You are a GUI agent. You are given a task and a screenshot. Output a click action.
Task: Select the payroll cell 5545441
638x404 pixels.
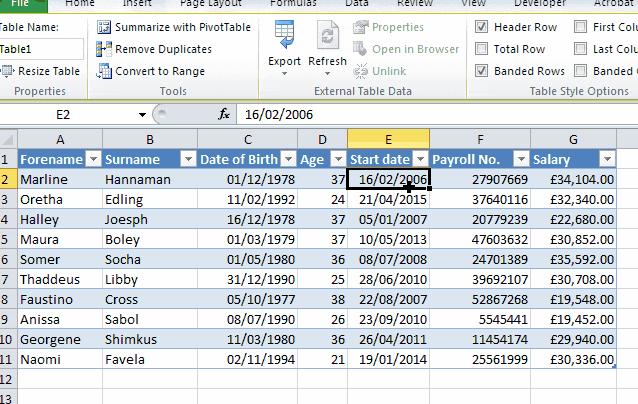[x=480, y=319]
